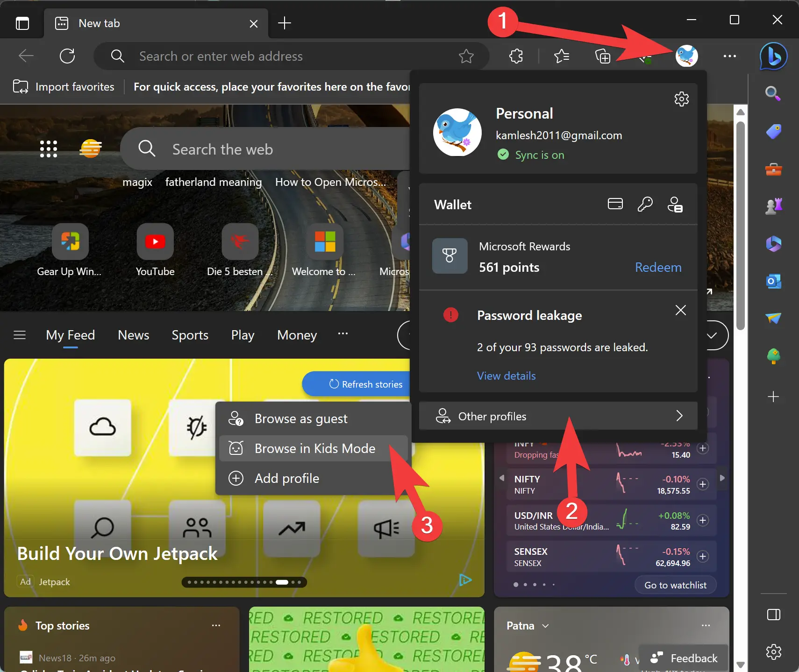Click Refresh stories button
Viewport: 799px width, 672px height.
(356, 384)
